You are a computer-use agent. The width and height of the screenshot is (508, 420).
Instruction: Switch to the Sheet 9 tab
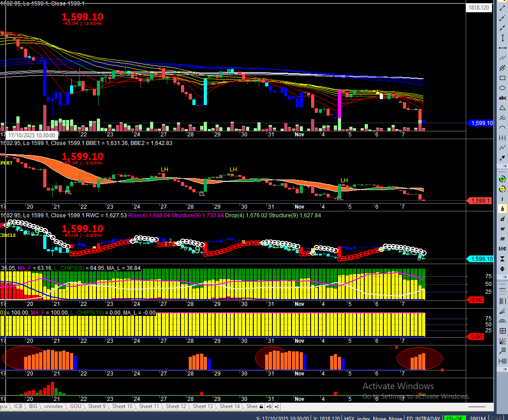pyautogui.click(x=97, y=406)
